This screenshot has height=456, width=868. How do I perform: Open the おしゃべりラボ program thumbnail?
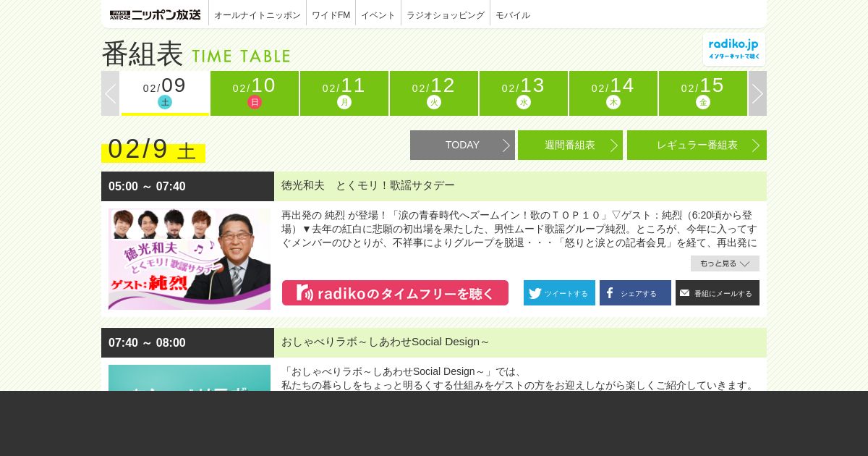[x=190, y=378]
